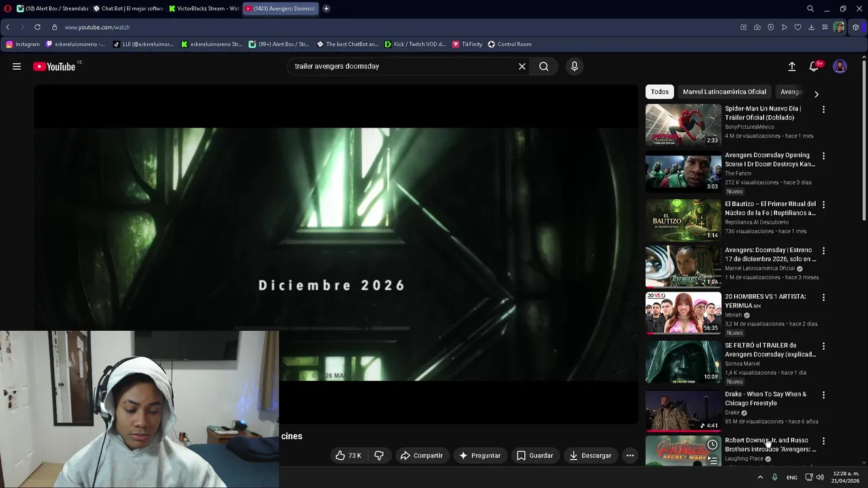Go to the YouTube home logo
The image size is (868, 488).
point(54,66)
